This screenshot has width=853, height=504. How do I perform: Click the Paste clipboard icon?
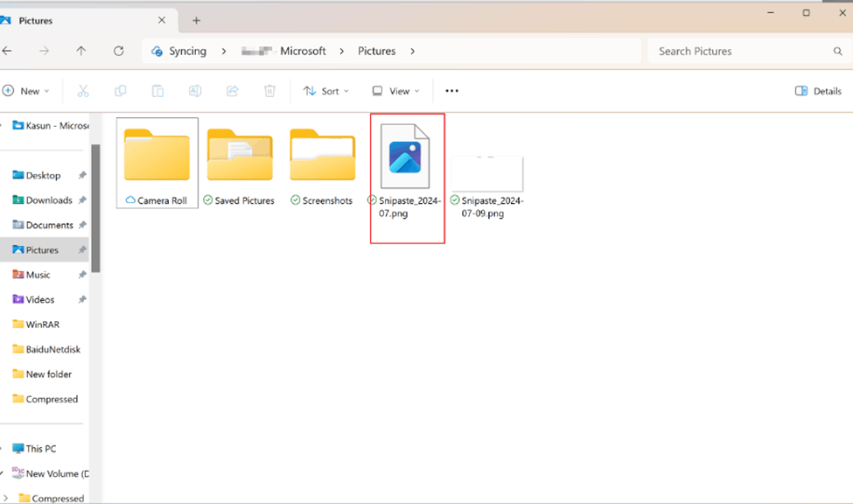157,91
